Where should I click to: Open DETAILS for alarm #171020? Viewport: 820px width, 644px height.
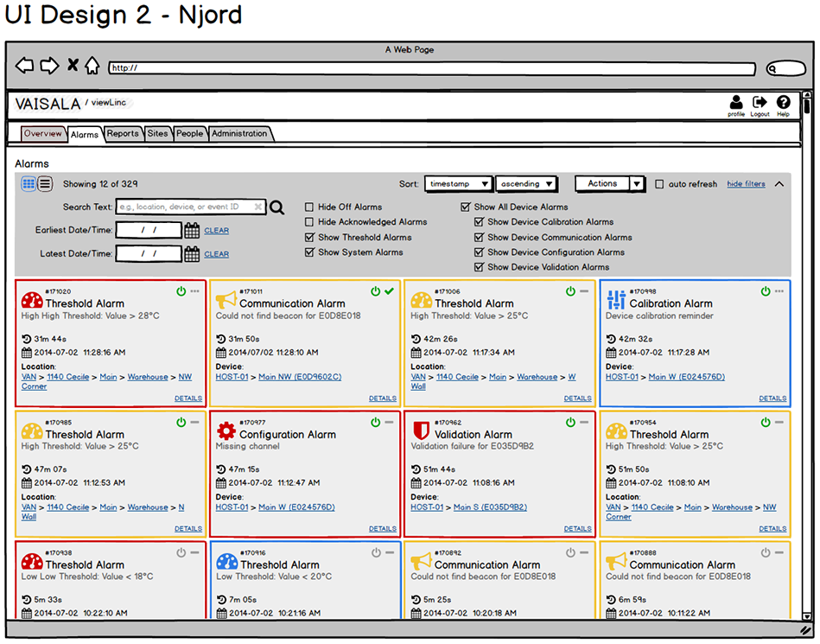[x=188, y=399]
